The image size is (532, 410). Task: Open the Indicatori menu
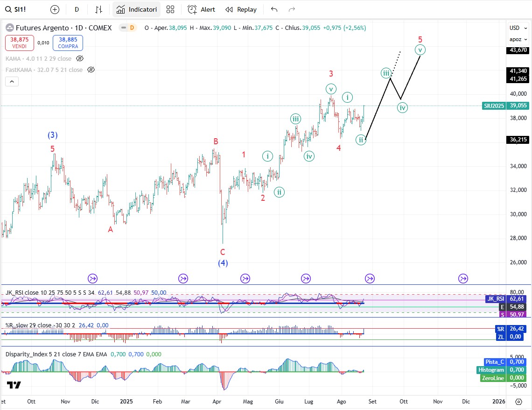coord(136,9)
